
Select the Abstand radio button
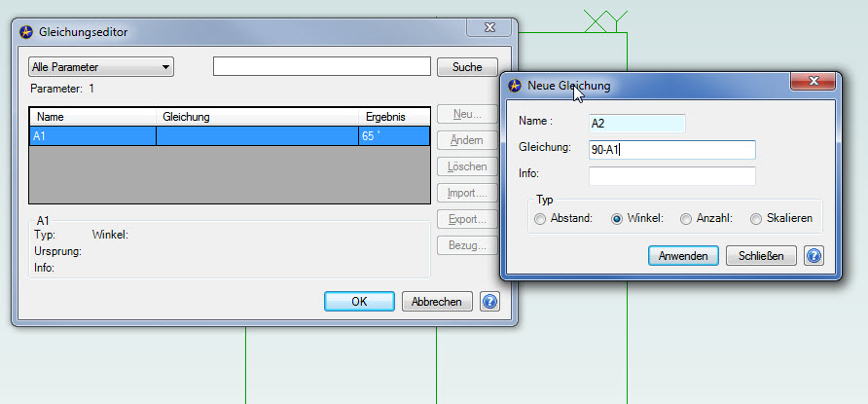click(x=540, y=219)
